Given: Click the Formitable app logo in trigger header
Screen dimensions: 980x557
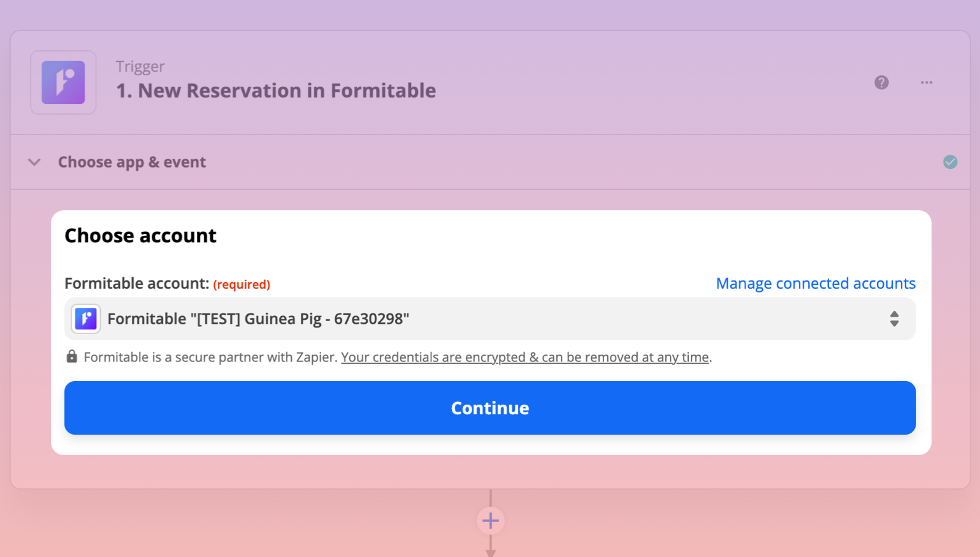Looking at the screenshot, I should pos(63,82).
